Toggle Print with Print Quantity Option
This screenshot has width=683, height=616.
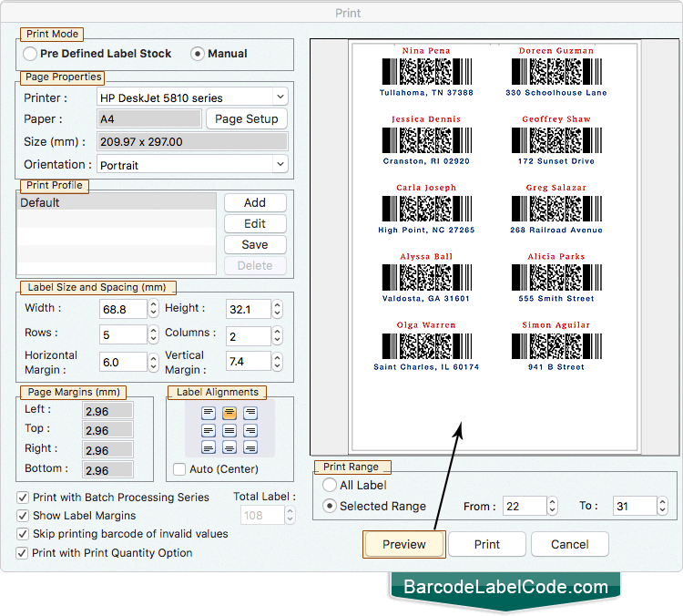point(23,553)
